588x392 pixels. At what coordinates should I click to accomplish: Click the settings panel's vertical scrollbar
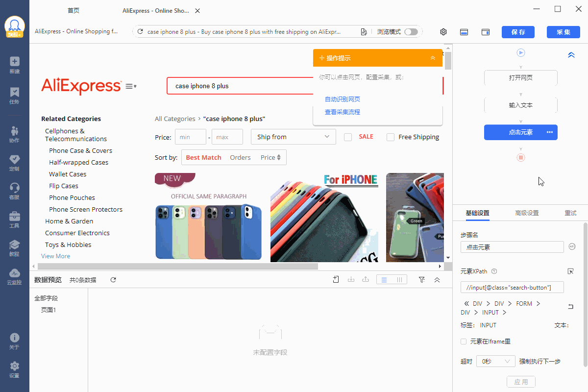(x=585, y=294)
